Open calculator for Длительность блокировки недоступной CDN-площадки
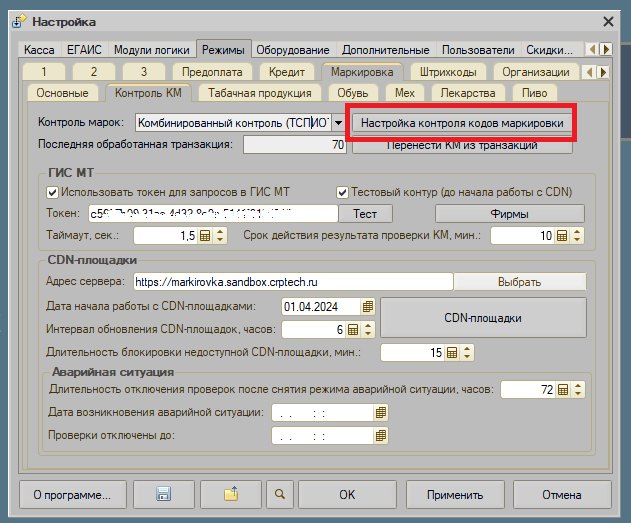631x523 pixels. pyautogui.click(x=452, y=353)
